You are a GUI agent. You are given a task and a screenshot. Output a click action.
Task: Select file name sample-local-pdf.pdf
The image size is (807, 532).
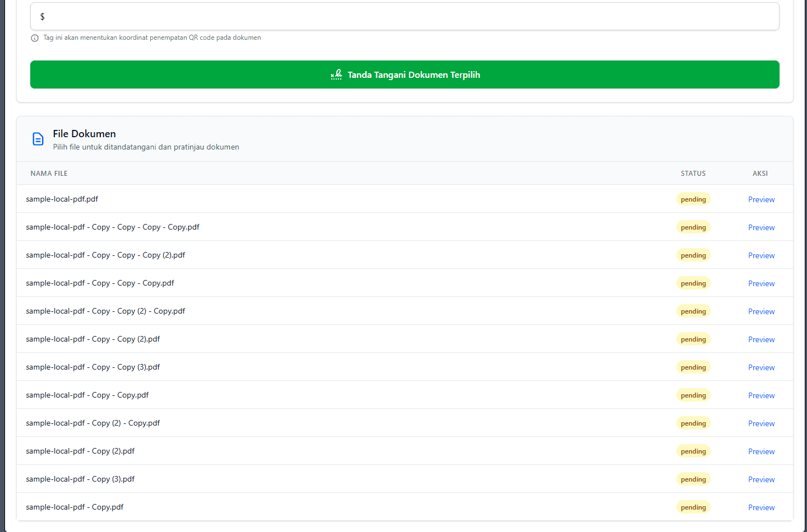(62, 199)
